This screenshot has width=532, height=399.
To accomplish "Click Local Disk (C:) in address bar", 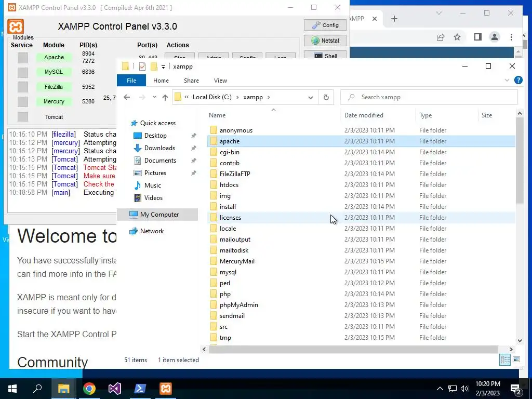I will coord(212,97).
